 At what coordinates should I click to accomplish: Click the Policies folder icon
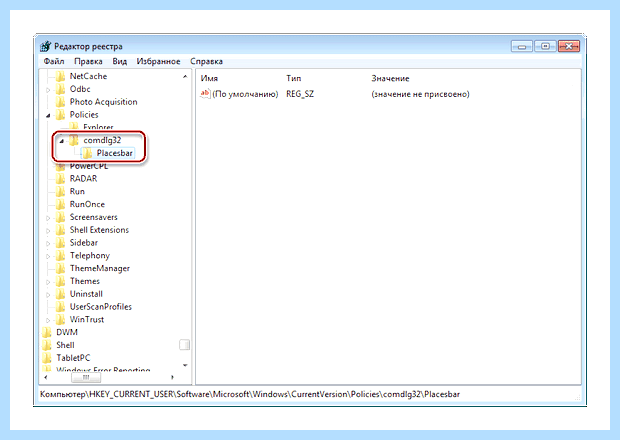tap(60, 115)
